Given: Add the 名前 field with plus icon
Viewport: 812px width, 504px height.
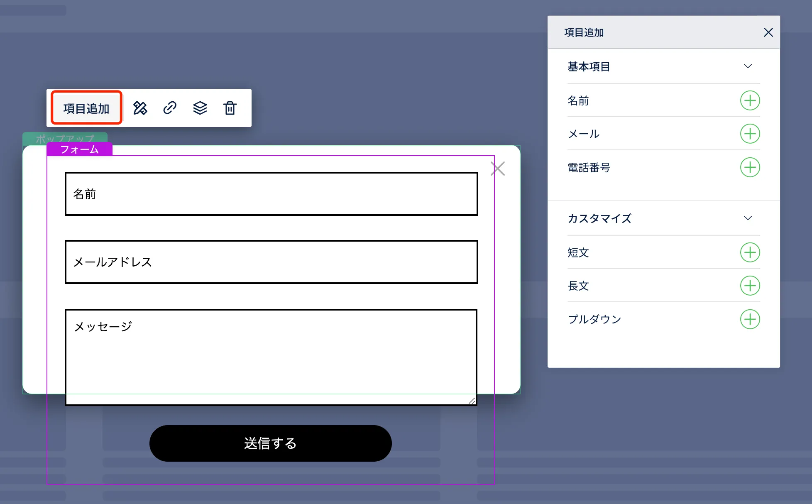Looking at the screenshot, I should (x=750, y=100).
